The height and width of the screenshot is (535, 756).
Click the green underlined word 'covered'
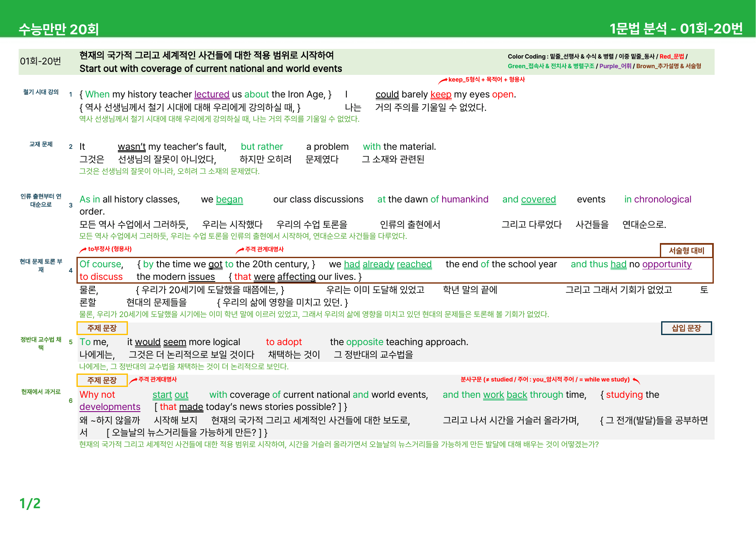(x=538, y=200)
